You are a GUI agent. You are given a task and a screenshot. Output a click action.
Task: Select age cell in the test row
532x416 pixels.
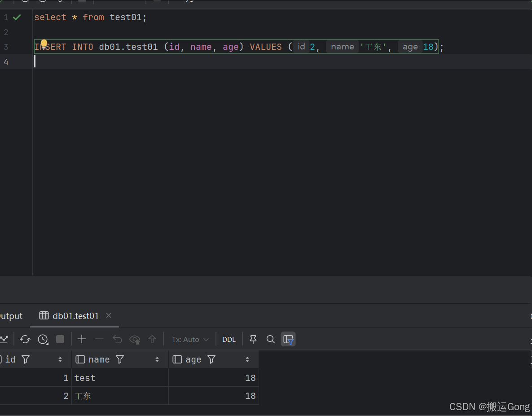click(x=214, y=378)
